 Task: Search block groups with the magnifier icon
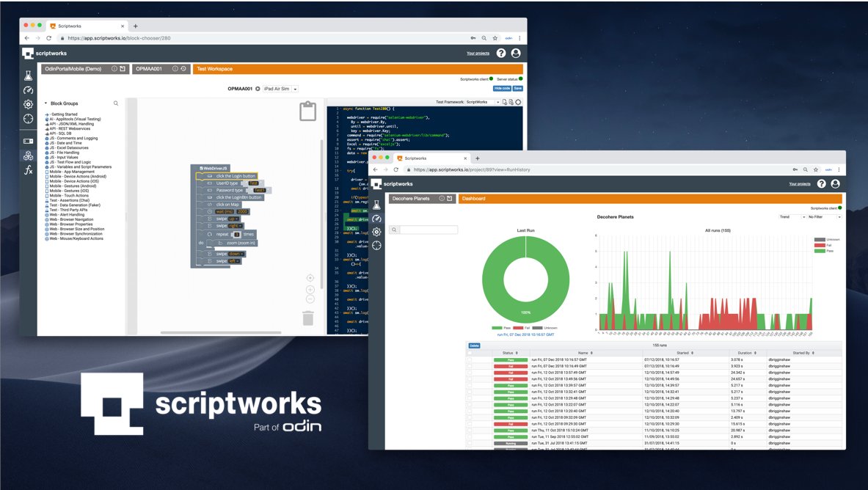pos(116,103)
